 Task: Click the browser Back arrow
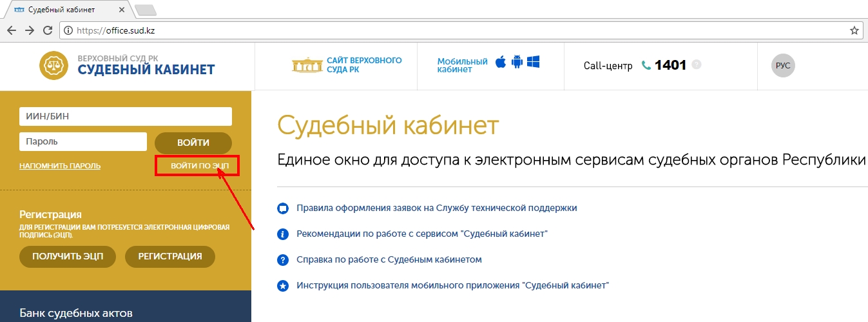coord(11,30)
